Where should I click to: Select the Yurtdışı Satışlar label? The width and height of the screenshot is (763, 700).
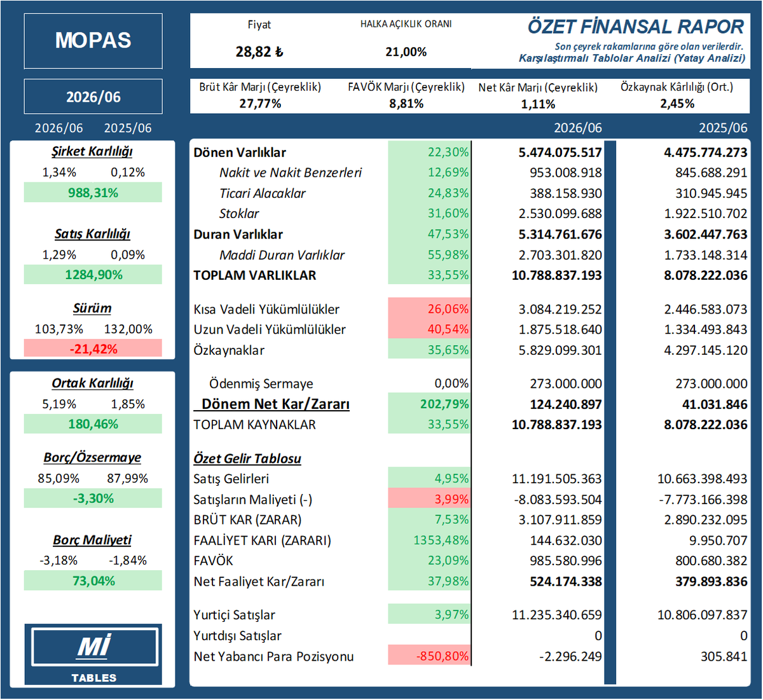pyautogui.click(x=237, y=636)
